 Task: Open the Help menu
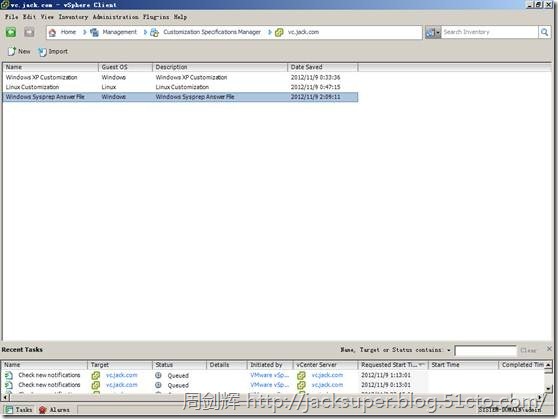pos(180,17)
